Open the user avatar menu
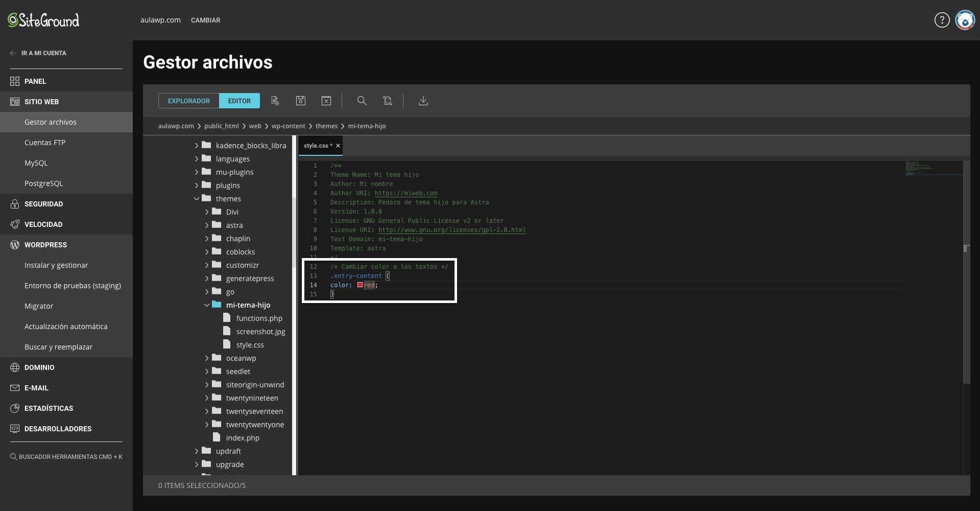Screen dimensions: 980x511 (x=965, y=20)
